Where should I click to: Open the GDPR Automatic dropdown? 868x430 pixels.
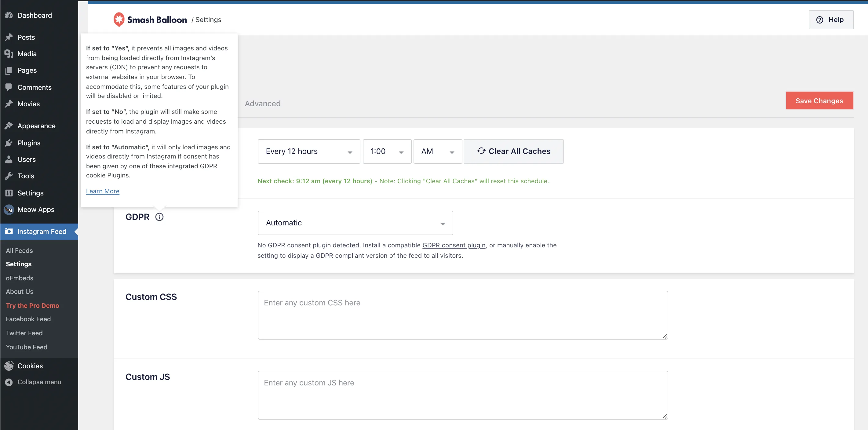[355, 223]
